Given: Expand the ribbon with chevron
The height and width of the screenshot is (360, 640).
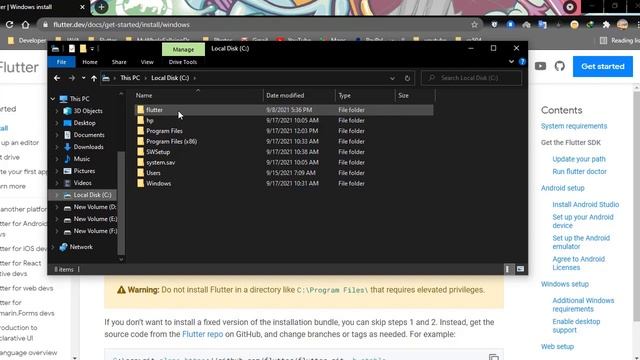Looking at the screenshot, I should (511, 62).
